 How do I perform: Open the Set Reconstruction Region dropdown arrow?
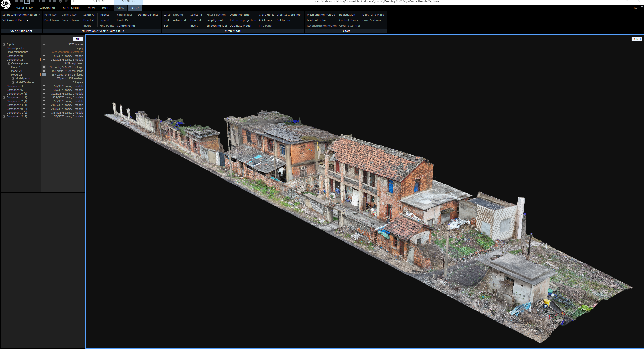pyautogui.click(x=39, y=15)
